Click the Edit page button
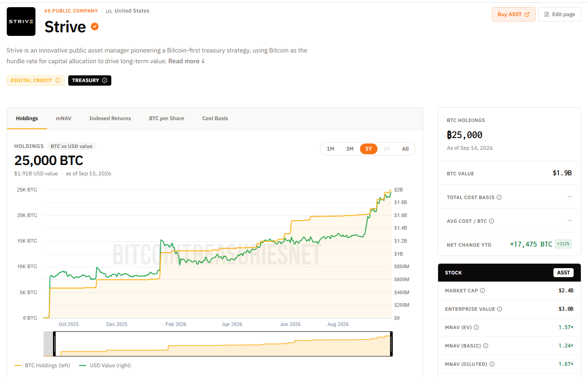Image resolution: width=588 pixels, height=378 pixels. [559, 14]
